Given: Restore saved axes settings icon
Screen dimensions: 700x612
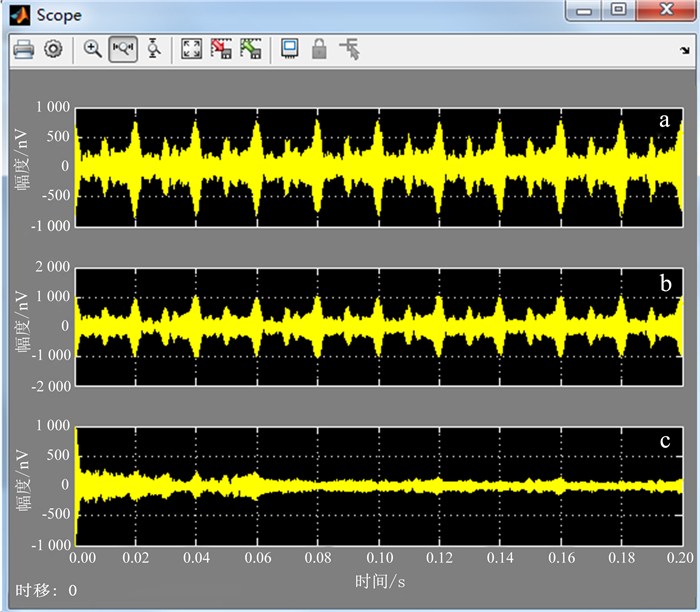Looking at the screenshot, I should (x=250, y=48).
